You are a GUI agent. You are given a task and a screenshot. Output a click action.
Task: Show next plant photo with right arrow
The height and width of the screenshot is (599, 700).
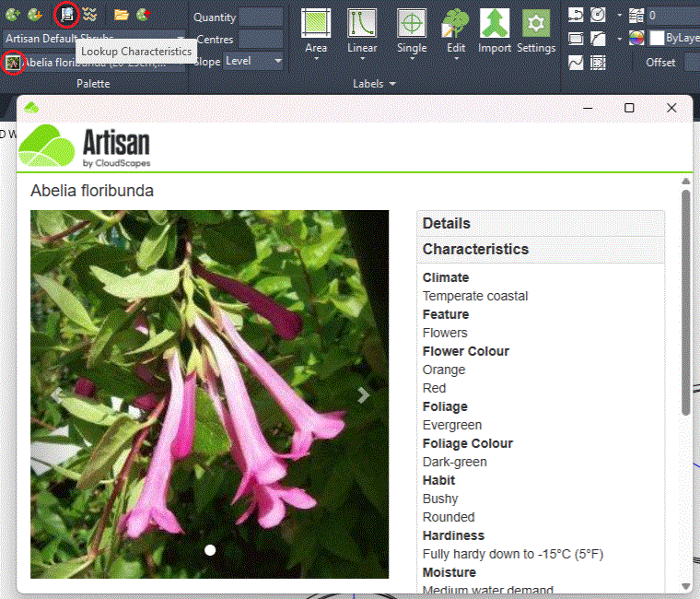coord(364,394)
